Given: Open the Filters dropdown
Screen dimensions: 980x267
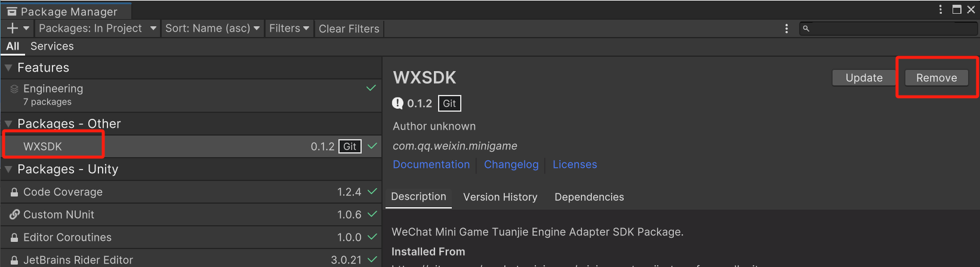Looking at the screenshot, I should tap(289, 28).
